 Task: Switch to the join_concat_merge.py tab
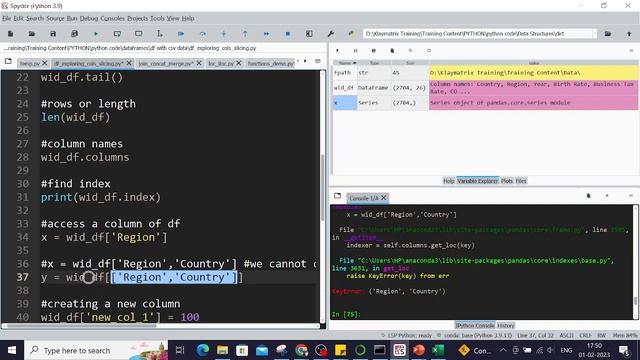[166, 64]
